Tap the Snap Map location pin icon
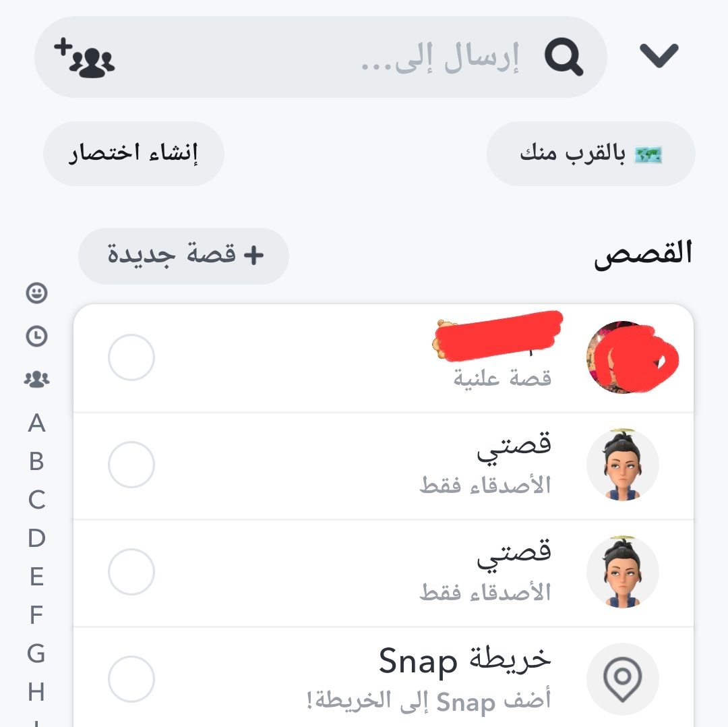728x727 pixels. [623, 678]
